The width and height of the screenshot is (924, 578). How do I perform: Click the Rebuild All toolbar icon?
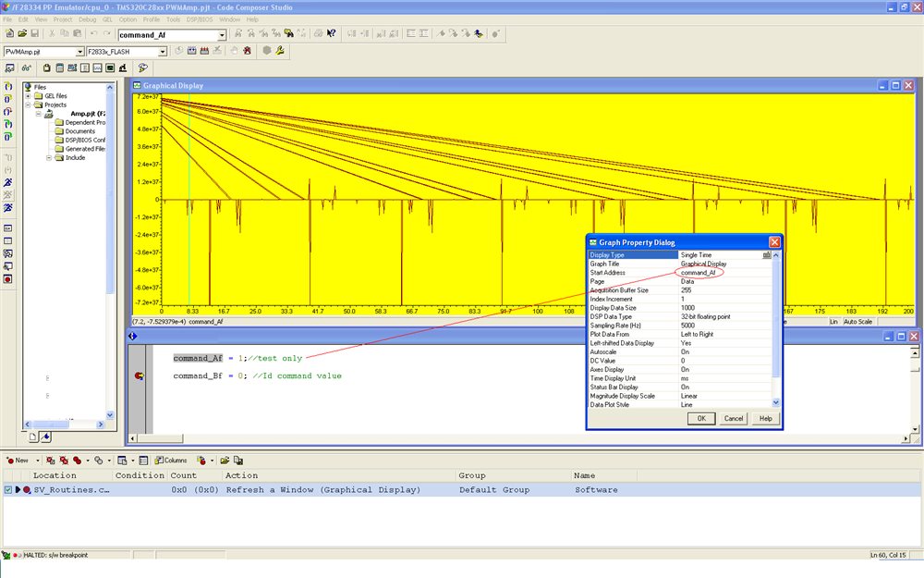(204, 50)
